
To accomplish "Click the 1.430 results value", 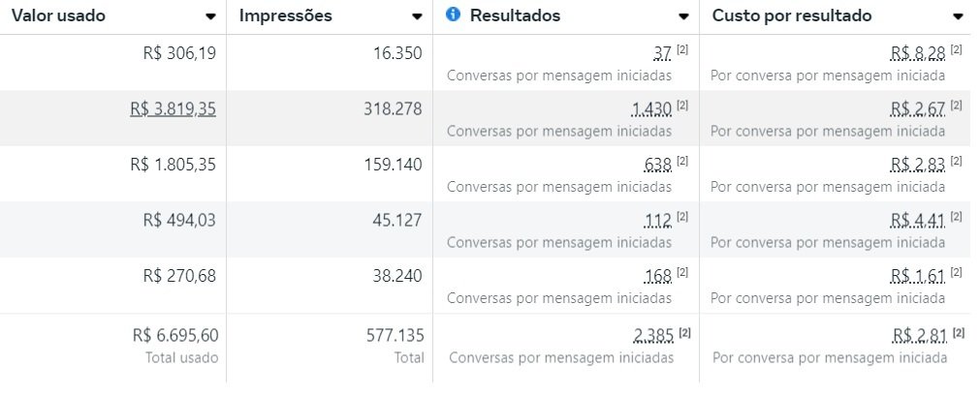I will [651, 109].
